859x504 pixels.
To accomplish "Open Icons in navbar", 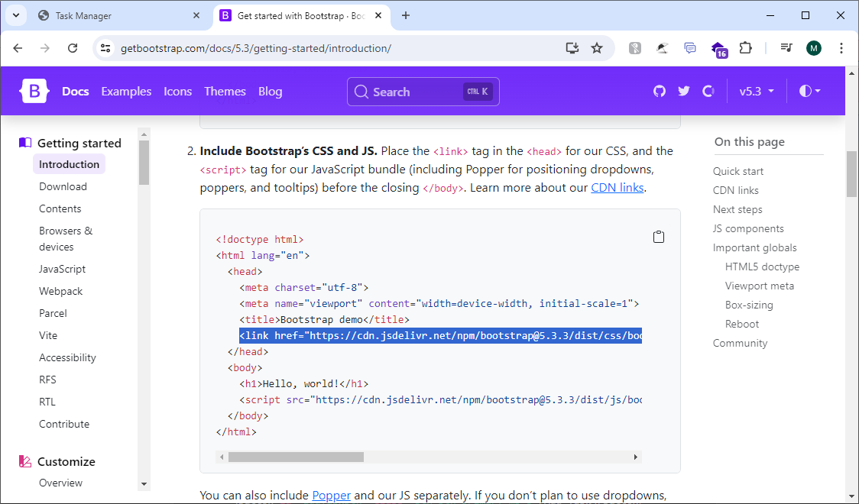I will point(177,92).
